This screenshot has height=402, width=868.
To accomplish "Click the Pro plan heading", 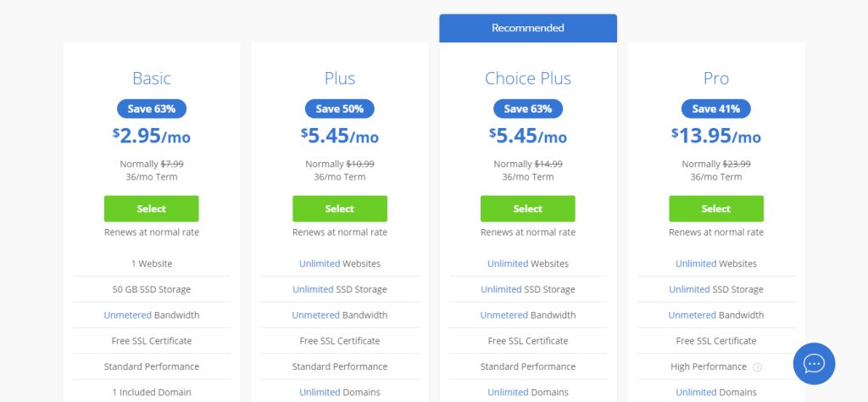I will pyautogui.click(x=715, y=79).
